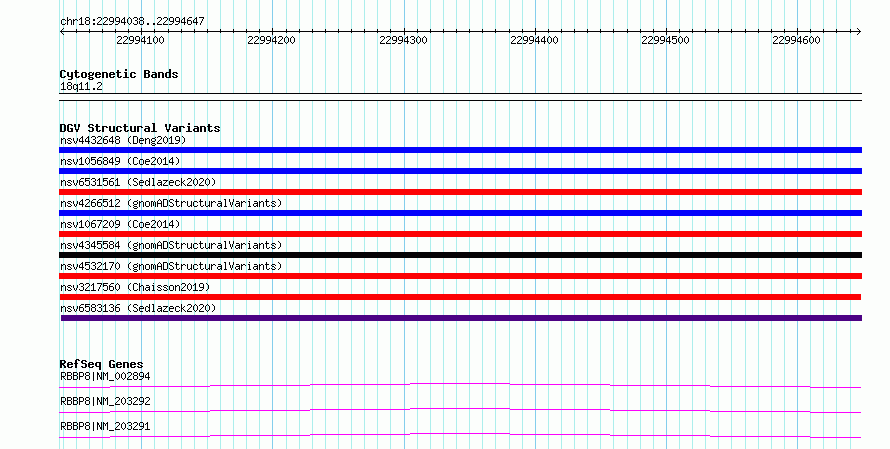
Task: Select the blue bar for nsv4432648
Action: coord(460,150)
